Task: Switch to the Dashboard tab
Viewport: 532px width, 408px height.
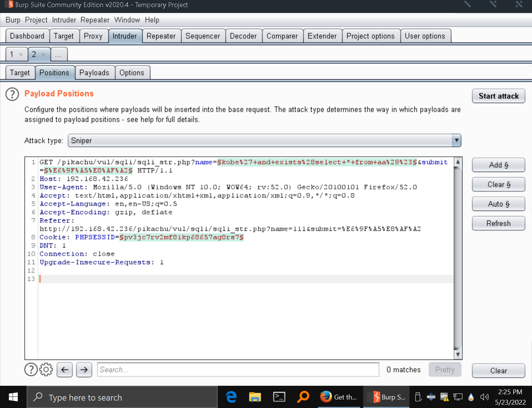Action: [x=27, y=36]
